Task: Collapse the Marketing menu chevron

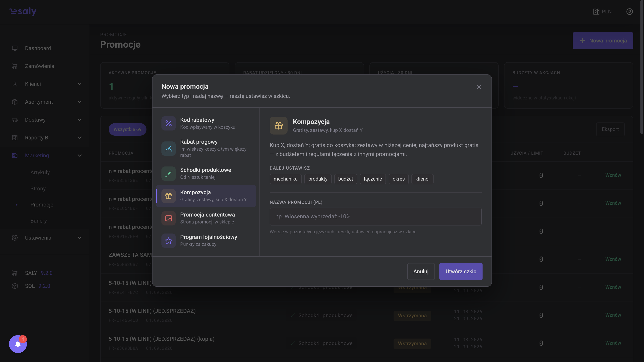Action: click(x=80, y=156)
